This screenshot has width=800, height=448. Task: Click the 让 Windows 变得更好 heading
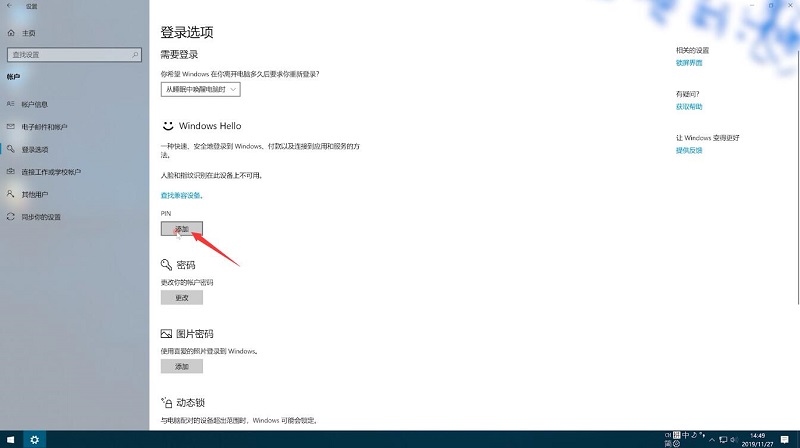coord(707,138)
